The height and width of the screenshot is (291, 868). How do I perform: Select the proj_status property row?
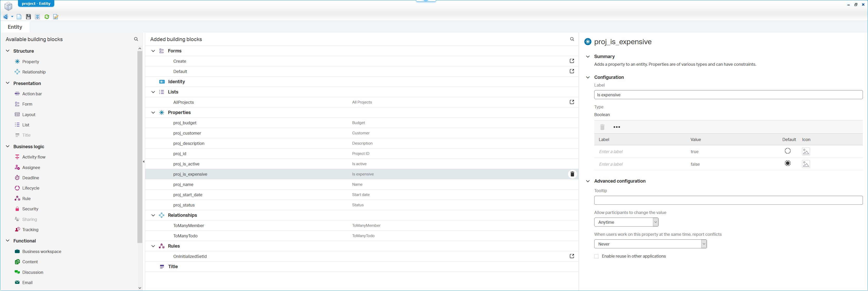(x=184, y=205)
